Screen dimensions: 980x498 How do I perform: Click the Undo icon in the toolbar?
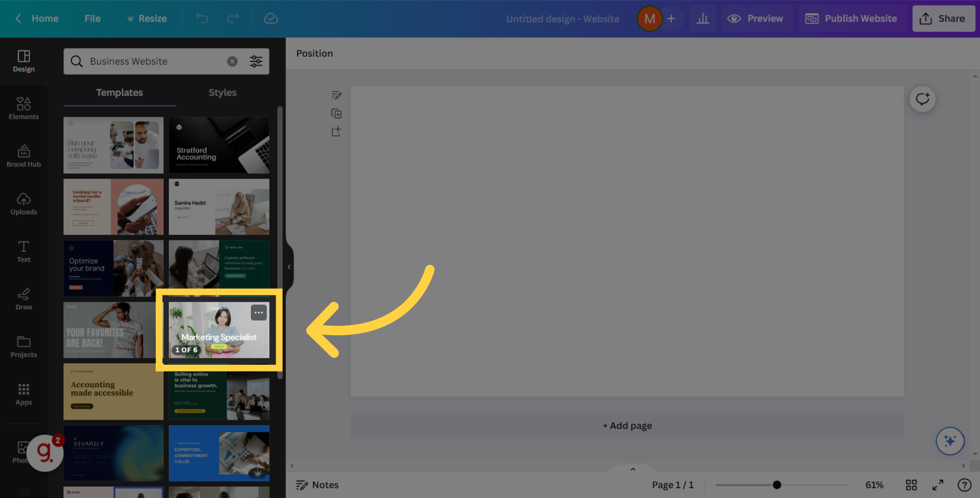[202, 18]
